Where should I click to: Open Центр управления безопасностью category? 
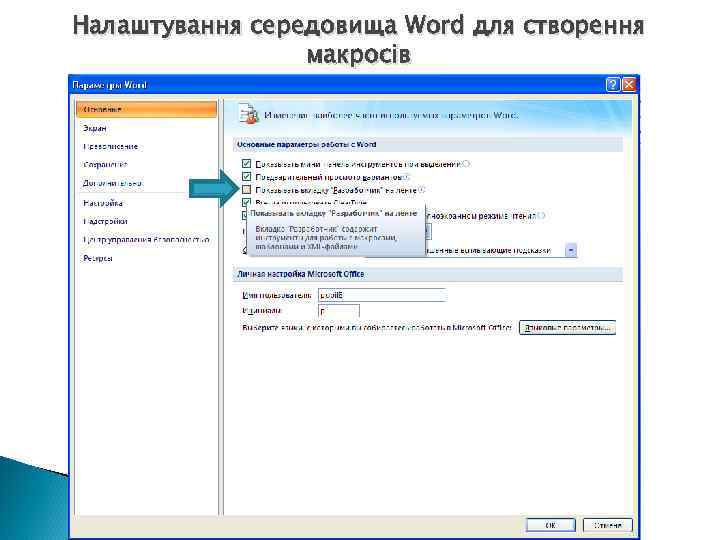(x=146, y=240)
